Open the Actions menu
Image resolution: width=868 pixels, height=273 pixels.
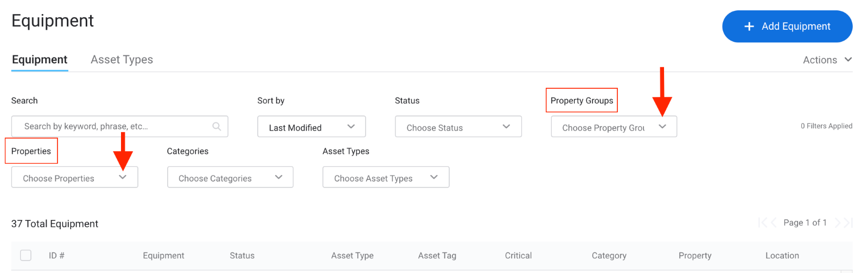click(827, 60)
